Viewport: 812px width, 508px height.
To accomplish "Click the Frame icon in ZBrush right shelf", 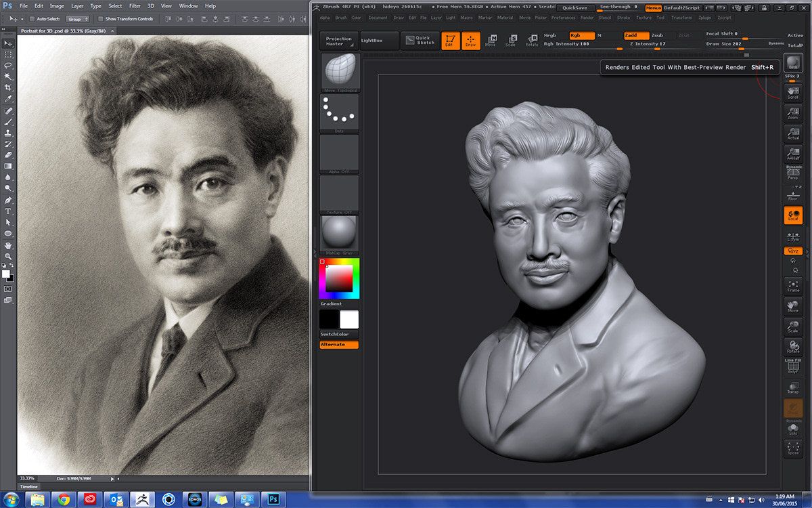I will pyautogui.click(x=792, y=286).
